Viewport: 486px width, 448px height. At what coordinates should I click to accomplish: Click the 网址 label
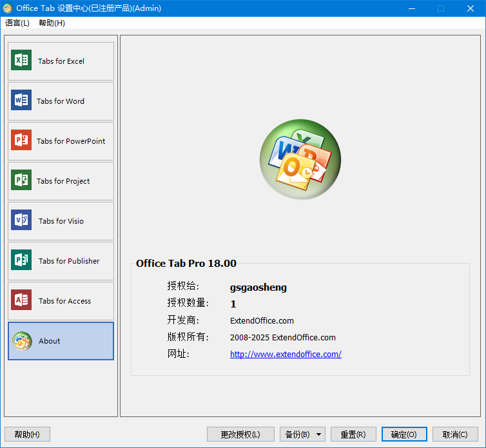click(178, 353)
